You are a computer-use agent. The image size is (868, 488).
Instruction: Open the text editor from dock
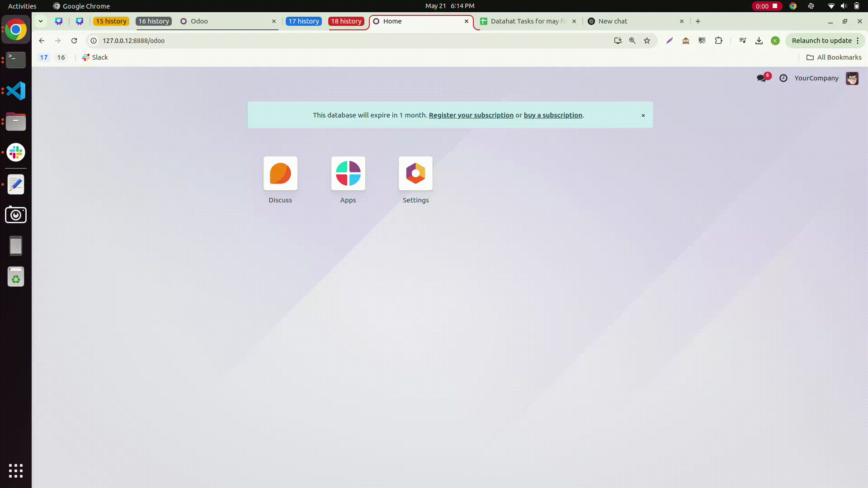coord(16,184)
